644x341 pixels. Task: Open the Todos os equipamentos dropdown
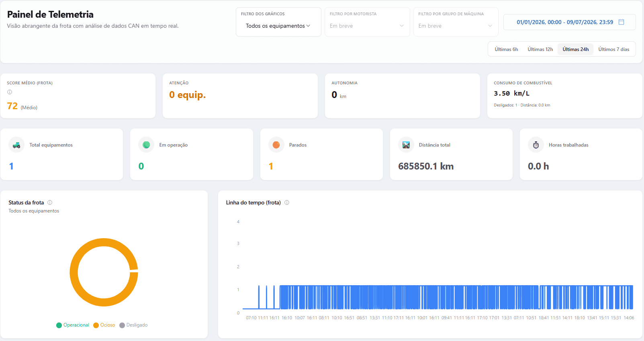click(x=278, y=26)
